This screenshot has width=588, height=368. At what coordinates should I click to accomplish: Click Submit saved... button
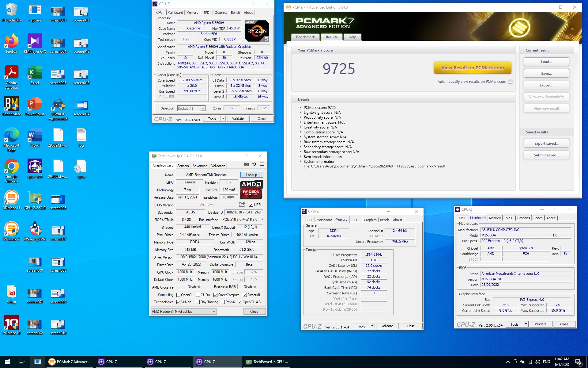[x=546, y=155]
